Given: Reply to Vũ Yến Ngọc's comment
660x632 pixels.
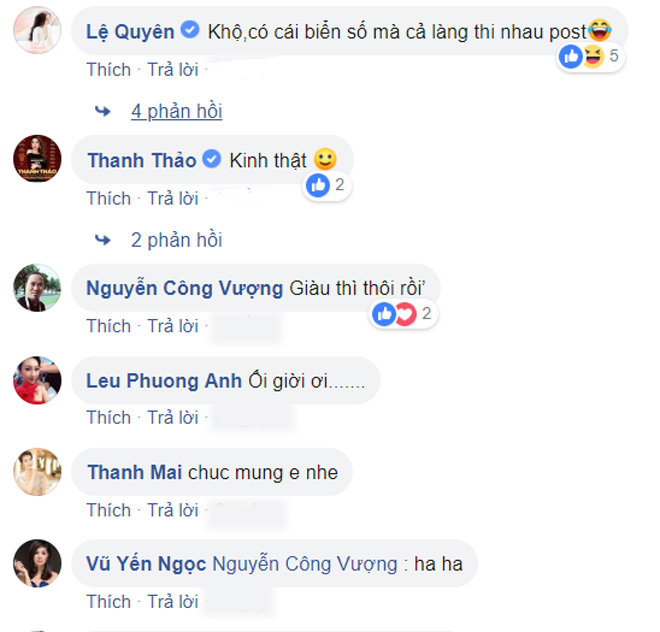Looking at the screenshot, I should coord(173,602).
